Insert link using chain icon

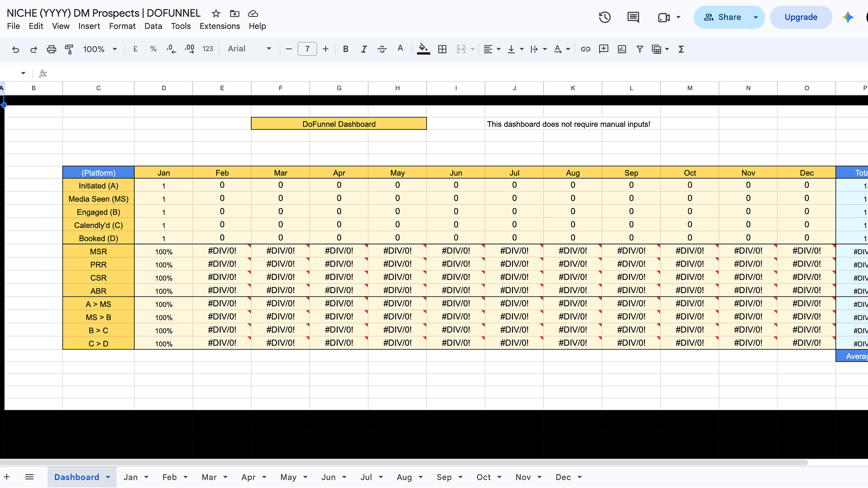(x=585, y=49)
